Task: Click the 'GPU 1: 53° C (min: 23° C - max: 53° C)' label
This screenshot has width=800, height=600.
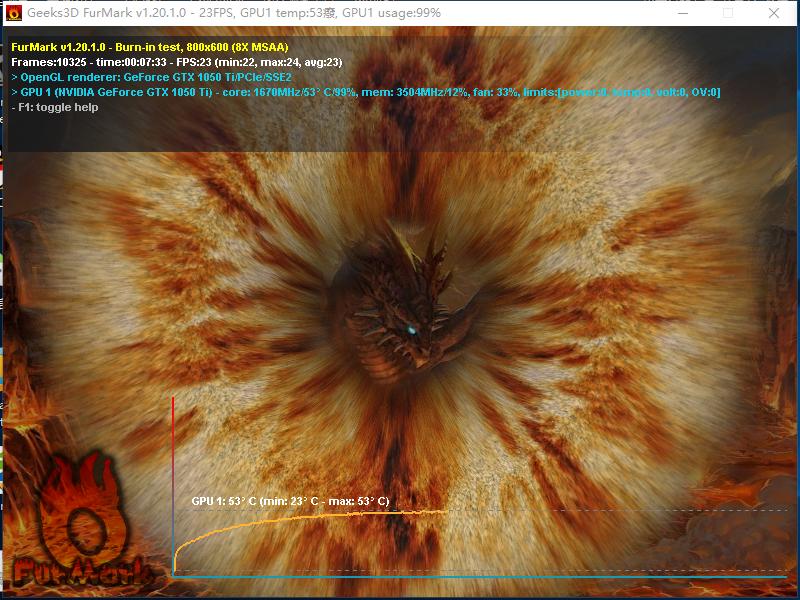Action: [290, 501]
